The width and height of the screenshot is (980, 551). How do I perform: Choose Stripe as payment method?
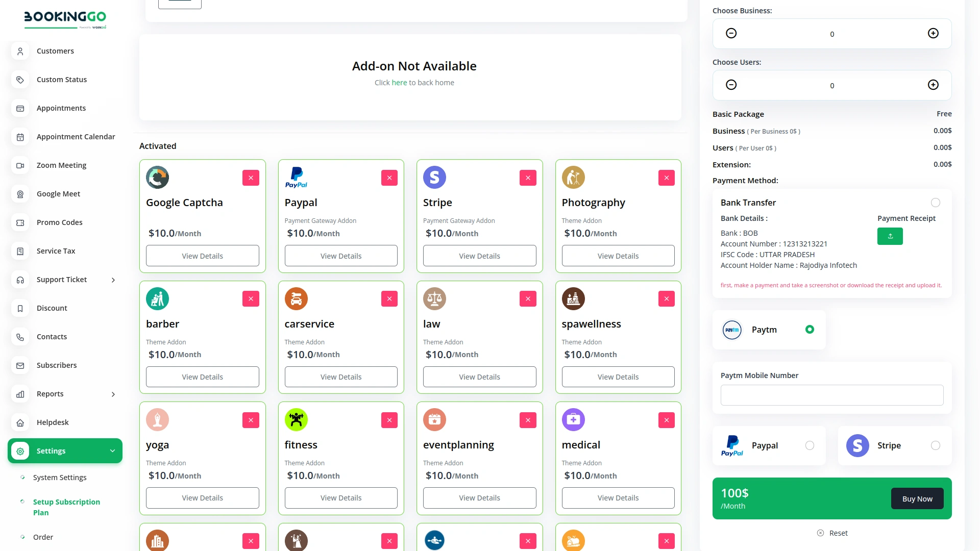click(935, 445)
